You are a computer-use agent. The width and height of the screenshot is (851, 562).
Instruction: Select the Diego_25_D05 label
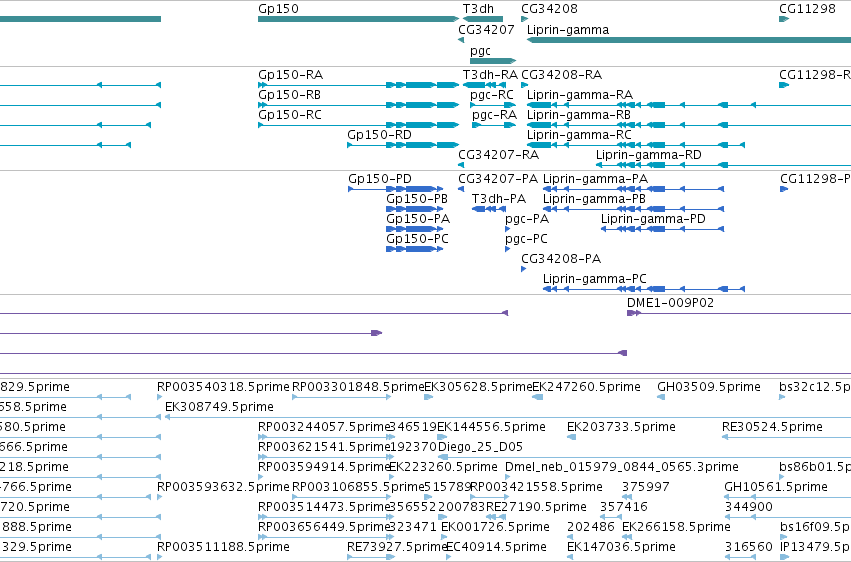coord(480,448)
